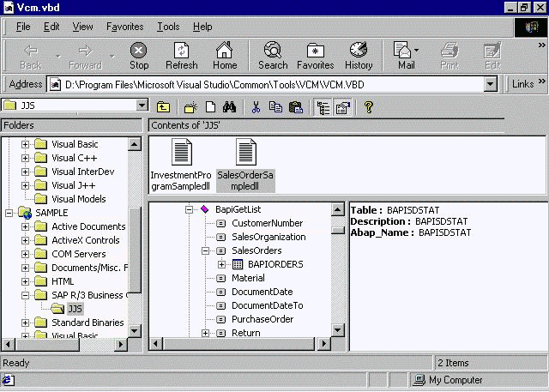
Task: Click the Forward toolbar button
Action: click(x=86, y=56)
